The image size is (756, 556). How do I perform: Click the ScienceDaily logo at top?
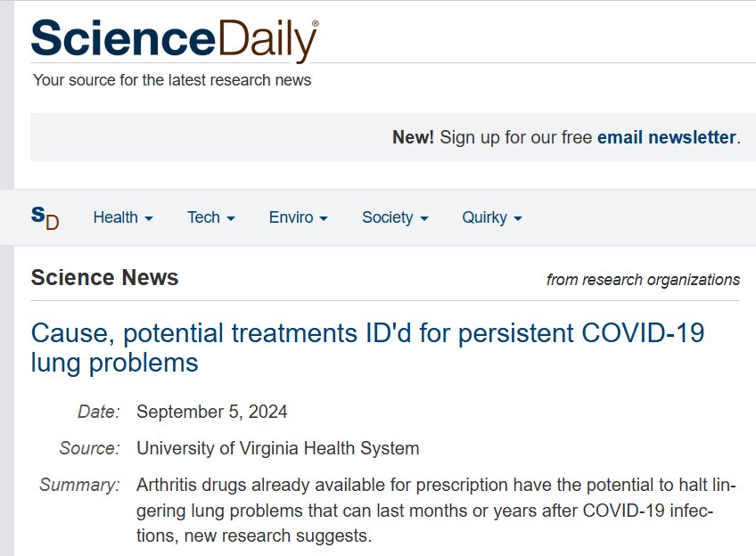(174, 39)
